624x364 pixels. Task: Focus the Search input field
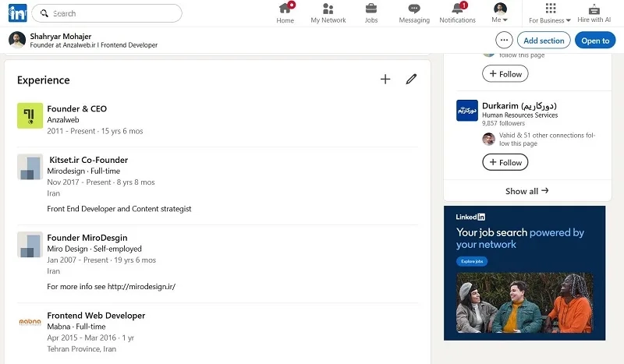point(107,13)
